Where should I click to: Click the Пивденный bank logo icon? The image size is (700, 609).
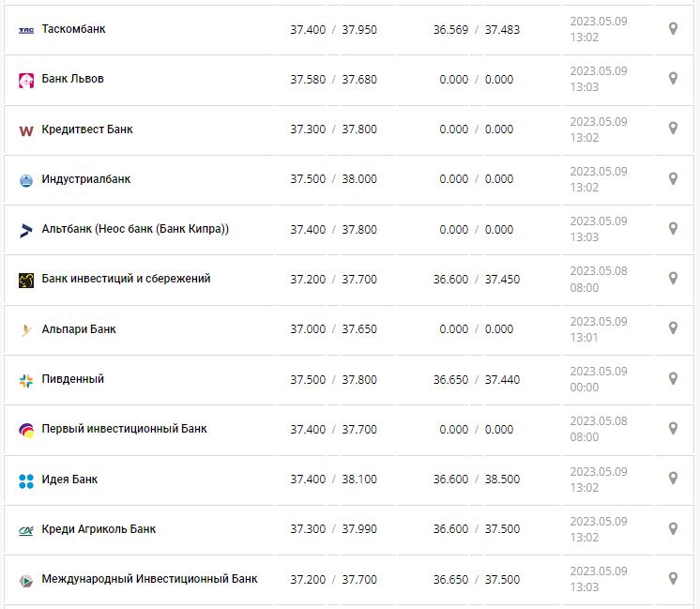[26, 380]
